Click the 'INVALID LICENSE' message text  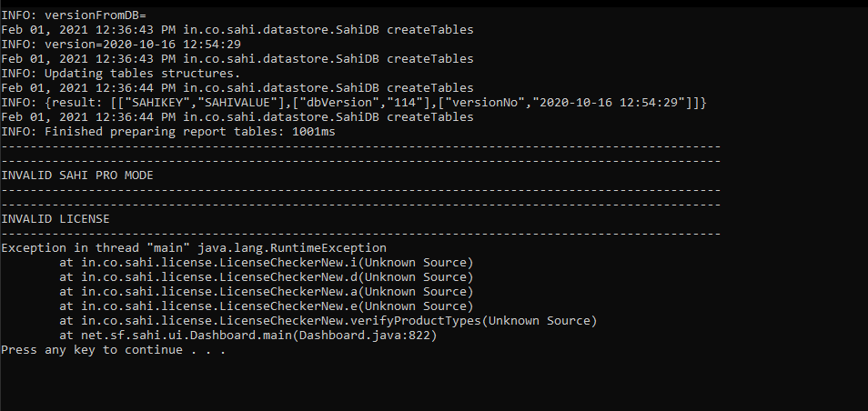click(x=56, y=219)
